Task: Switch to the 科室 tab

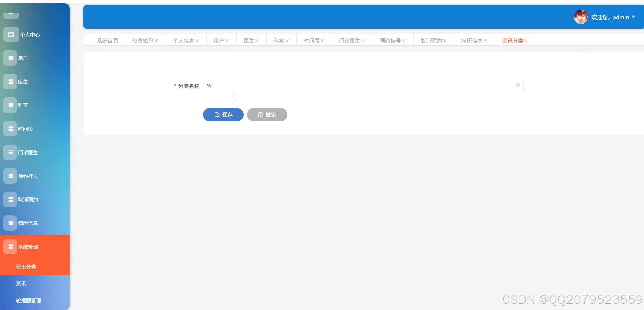Action: pos(279,41)
